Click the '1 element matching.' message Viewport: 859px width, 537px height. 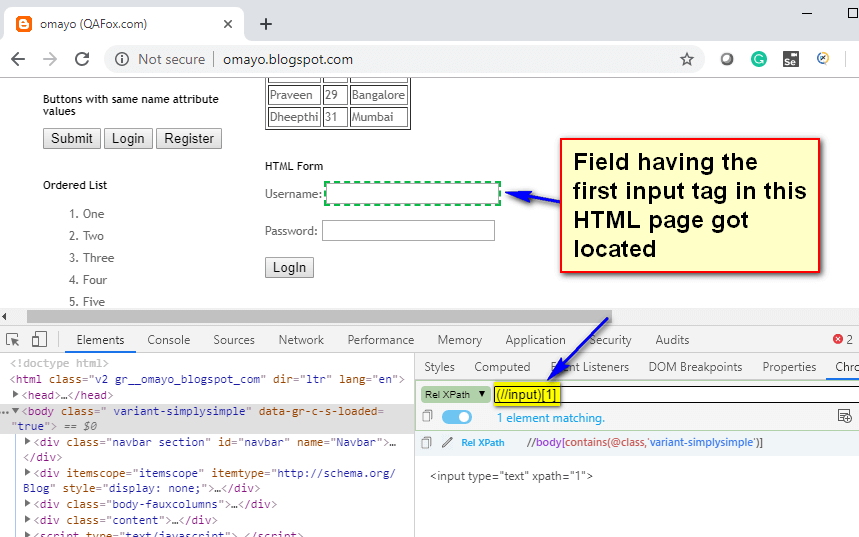[x=551, y=418]
